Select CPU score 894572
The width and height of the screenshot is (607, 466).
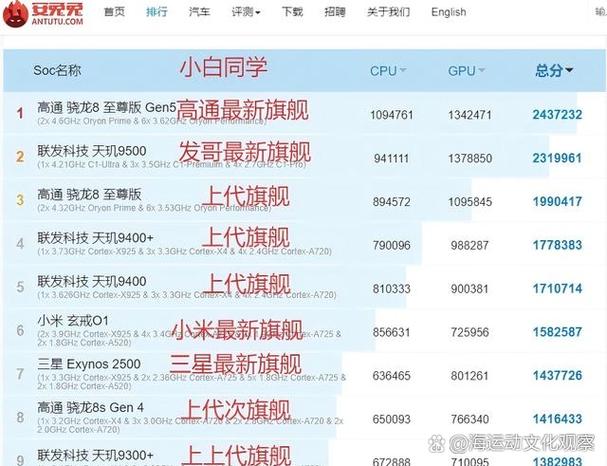point(391,202)
